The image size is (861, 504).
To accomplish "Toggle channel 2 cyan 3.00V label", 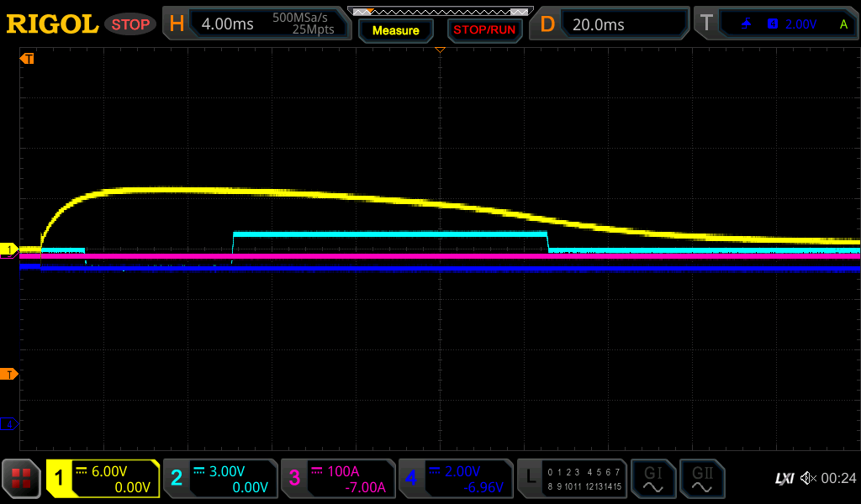I will pyautogui.click(x=220, y=479).
